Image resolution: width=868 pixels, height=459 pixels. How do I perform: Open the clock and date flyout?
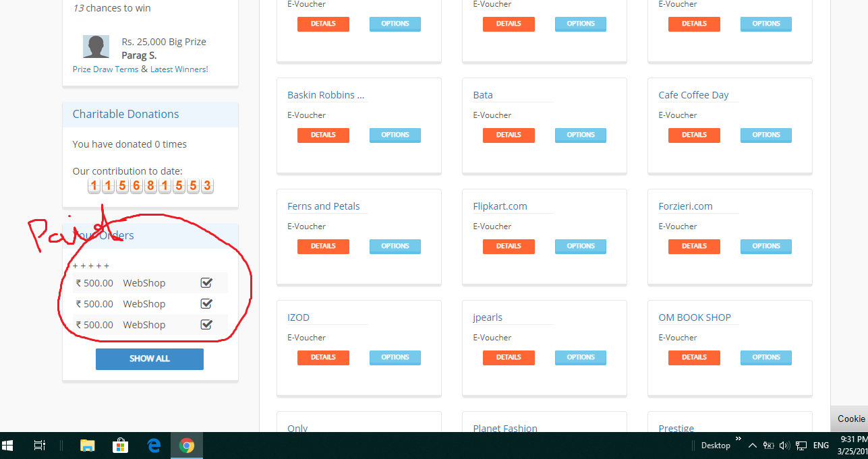pyautogui.click(x=853, y=446)
